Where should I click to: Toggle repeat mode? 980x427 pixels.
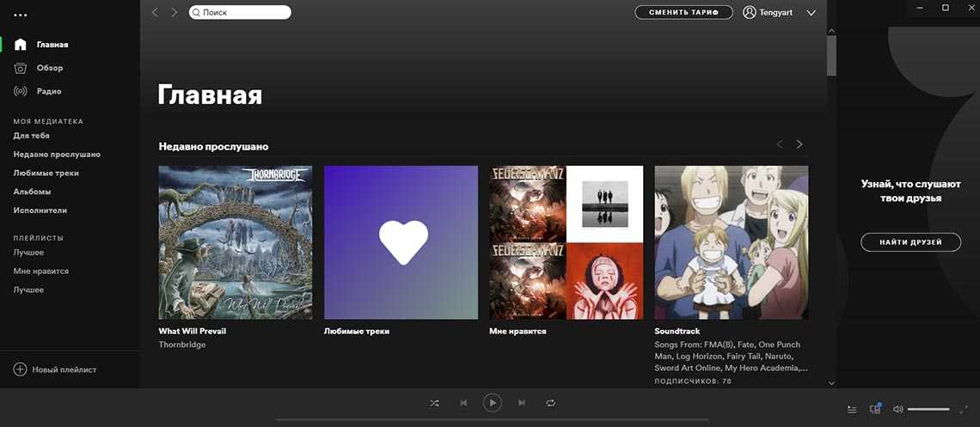tap(550, 402)
